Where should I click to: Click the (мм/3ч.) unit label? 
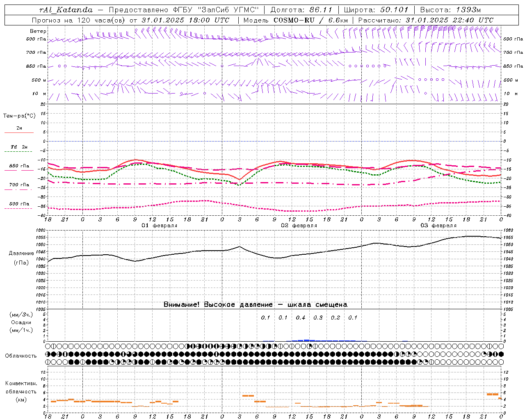click(x=21, y=315)
